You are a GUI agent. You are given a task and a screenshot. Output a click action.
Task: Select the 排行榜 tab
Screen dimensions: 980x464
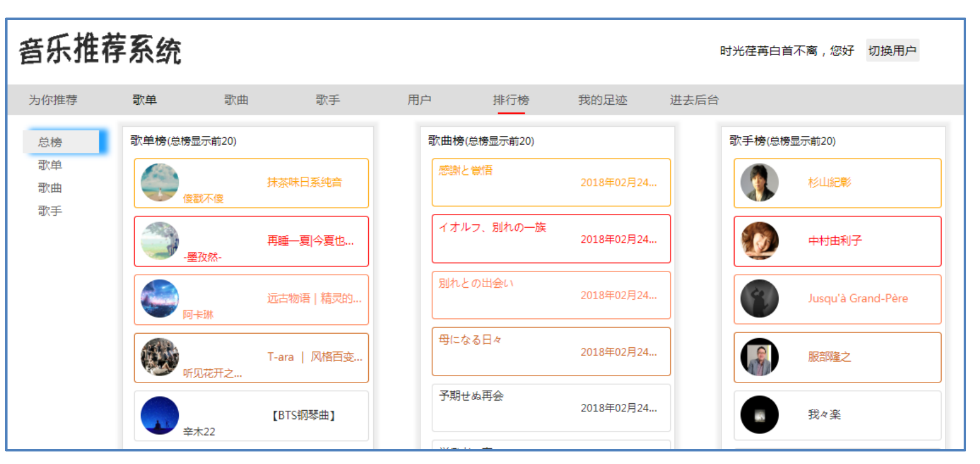point(511,100)
